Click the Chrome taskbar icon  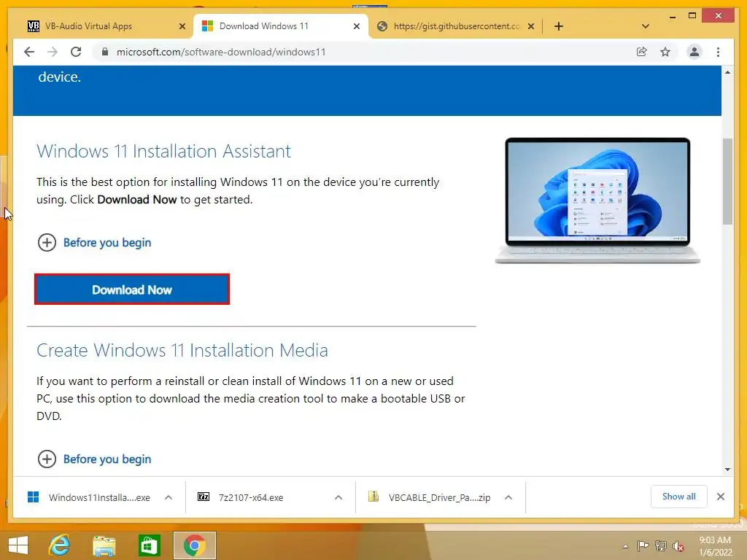pyautogui.click(x=195, y=545)
